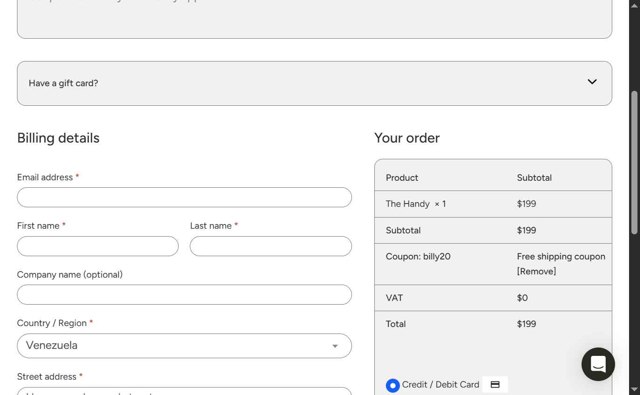Viewport: 640px width, 395px height.
Task: Click the scrollbar up arrow
Action: click(634, 5)
